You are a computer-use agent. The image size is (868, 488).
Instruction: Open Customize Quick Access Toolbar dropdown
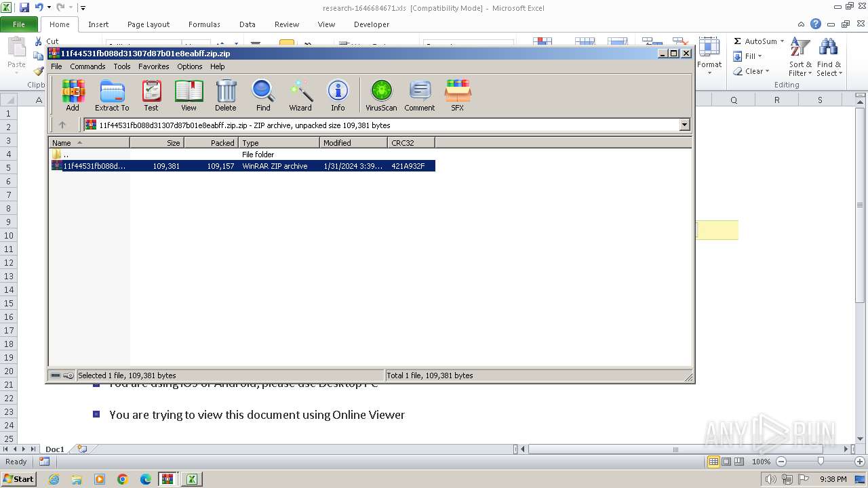(83, 7)
